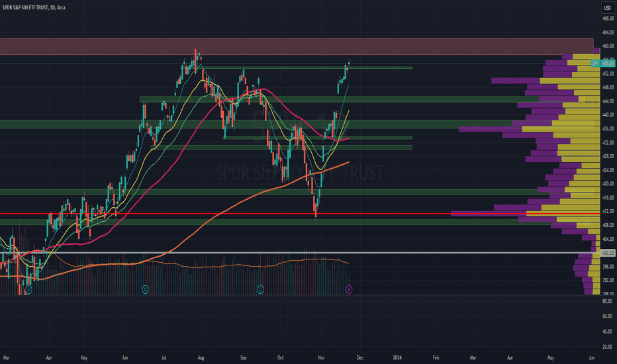Click the 444.00 price axis label
The width and height of the screenshot is (617, 364).
click(608, 101)
